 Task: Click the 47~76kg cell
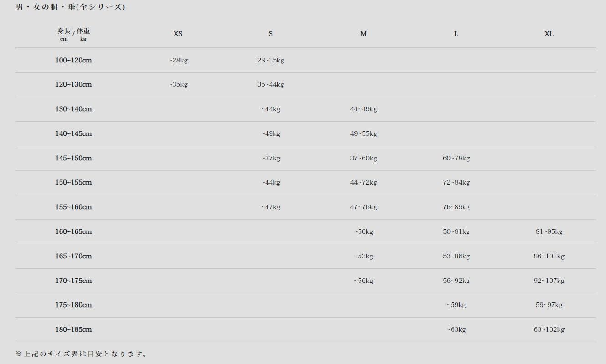[x=363, y=207]
